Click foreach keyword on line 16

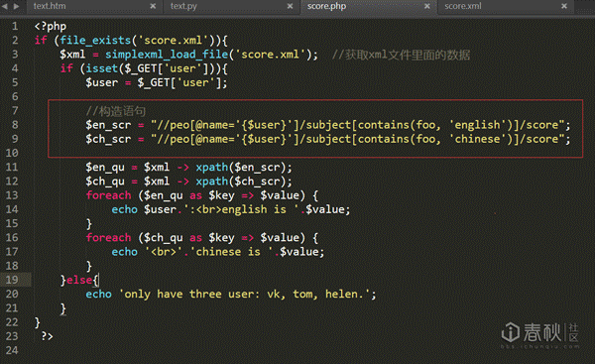(108, 238)
